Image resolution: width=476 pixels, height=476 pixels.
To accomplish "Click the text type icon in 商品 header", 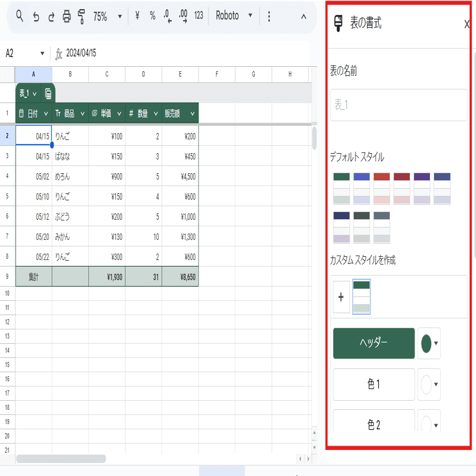I will click(58, 113).
